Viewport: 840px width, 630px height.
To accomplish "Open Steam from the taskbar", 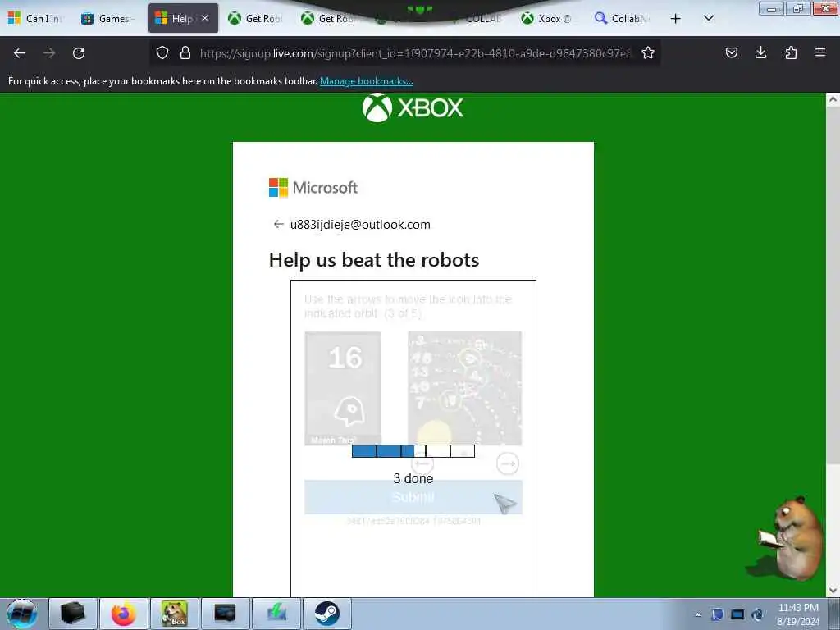I will tap(326, 614).
